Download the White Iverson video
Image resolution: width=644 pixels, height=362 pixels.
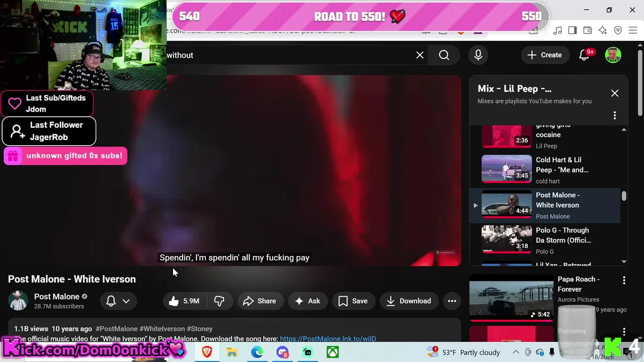point(409,301)
